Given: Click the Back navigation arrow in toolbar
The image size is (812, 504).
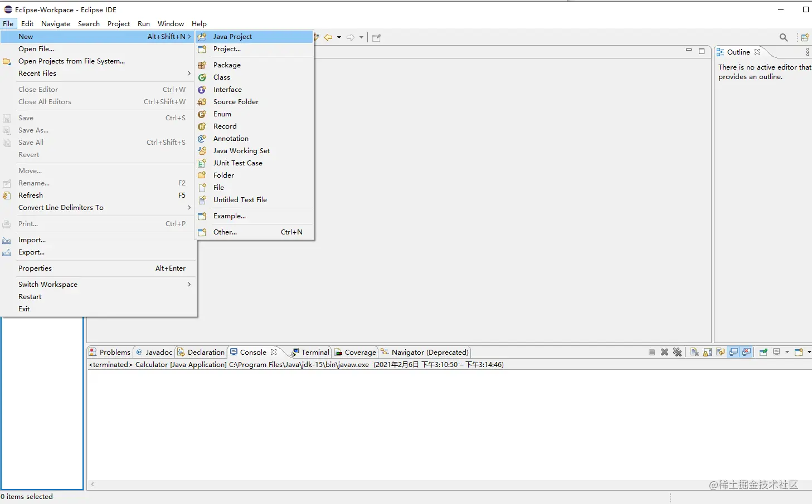Looking at the screenshot, I should 328,37.
